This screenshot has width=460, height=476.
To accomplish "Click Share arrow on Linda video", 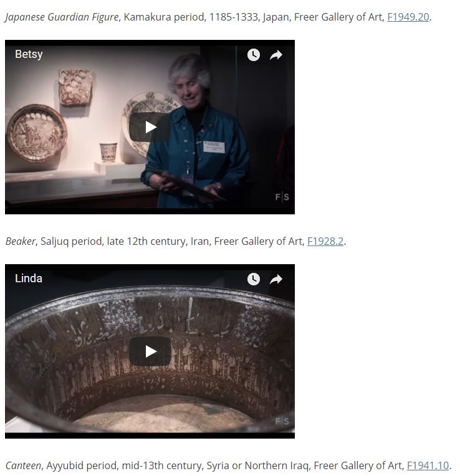I will [276, 279].
